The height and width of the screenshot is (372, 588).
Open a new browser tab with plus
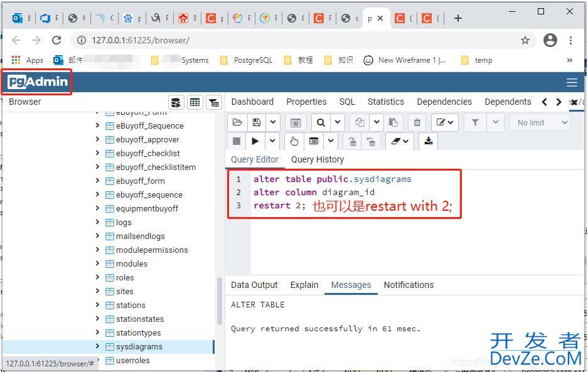458,18
